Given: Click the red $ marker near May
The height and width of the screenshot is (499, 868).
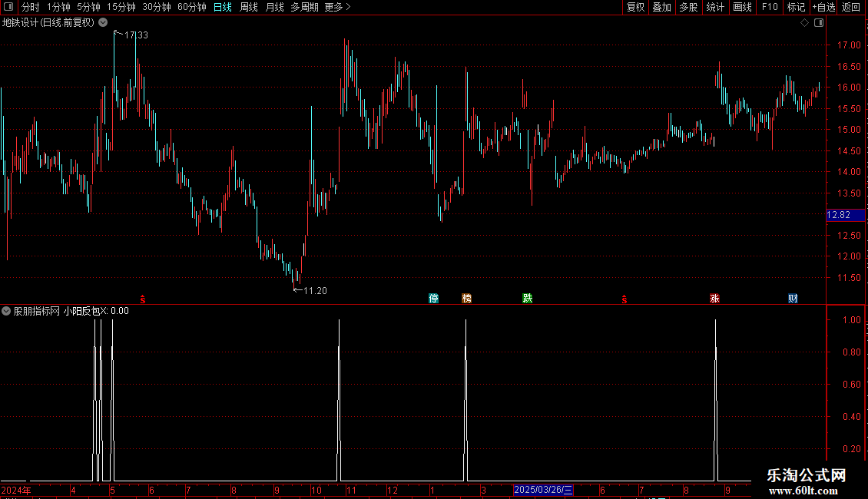Looking at the screenshot, I should 143,299.
